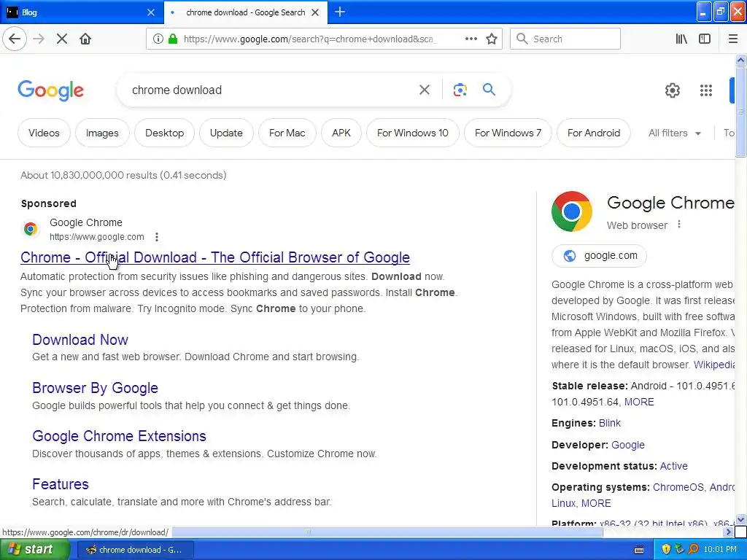Open Google Chrome Extensions sitelink
This screenshot has width=747, height=560.
coord(119,436)
